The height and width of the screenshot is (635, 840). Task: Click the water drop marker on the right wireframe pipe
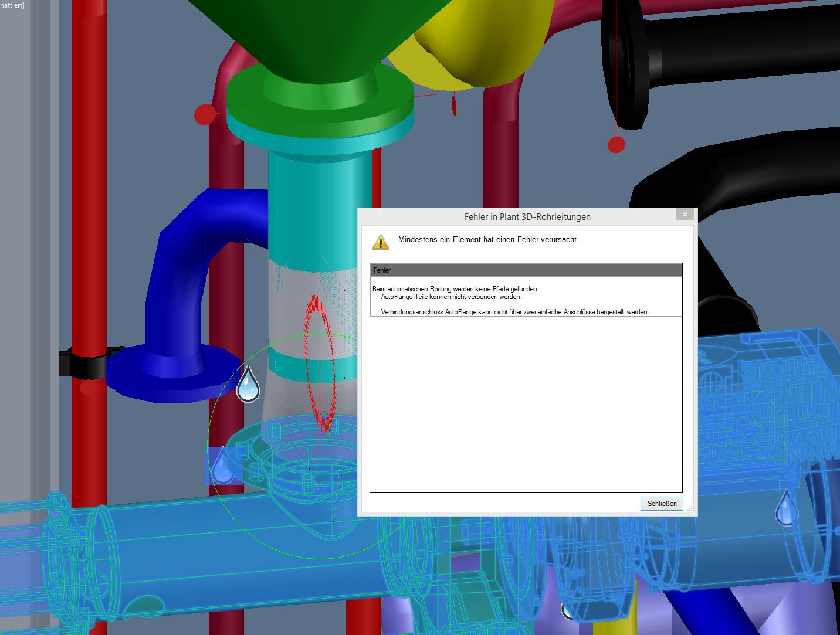[x=787, y=508]
